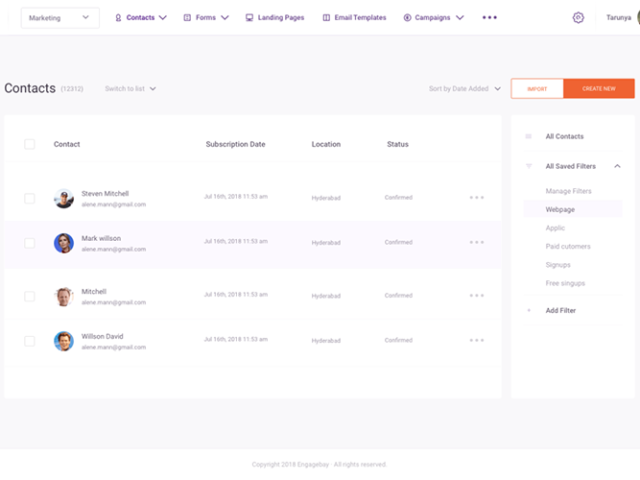Click the Email Templates icon
Image resolution: width=640 pixels, height=480 pixels.
tap(326, 18)
